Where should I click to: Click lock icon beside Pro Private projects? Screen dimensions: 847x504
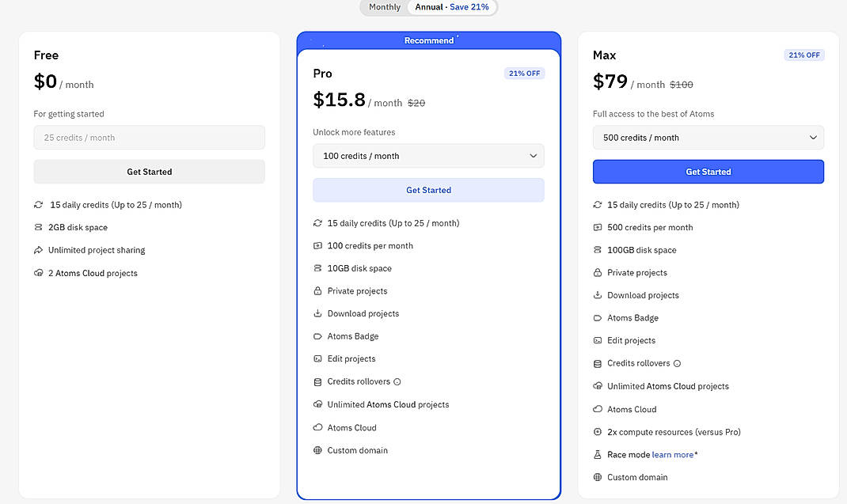(x=317, y=291)
